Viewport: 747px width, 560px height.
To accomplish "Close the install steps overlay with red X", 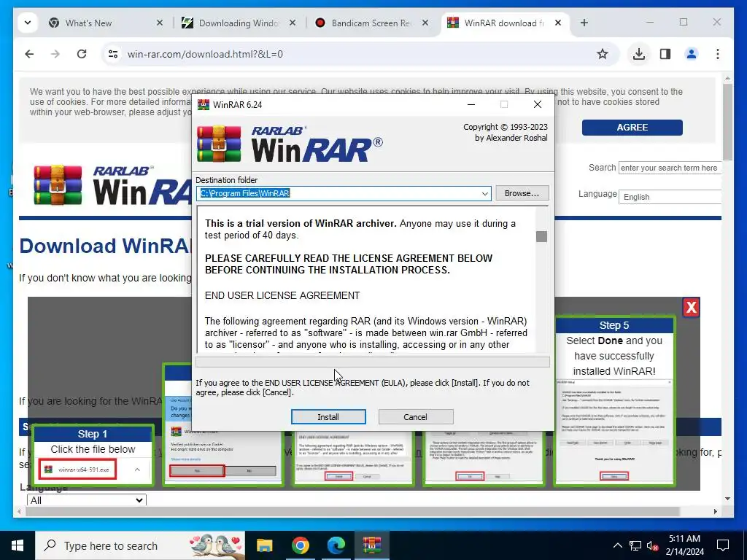I will click(x=692, y=308).
